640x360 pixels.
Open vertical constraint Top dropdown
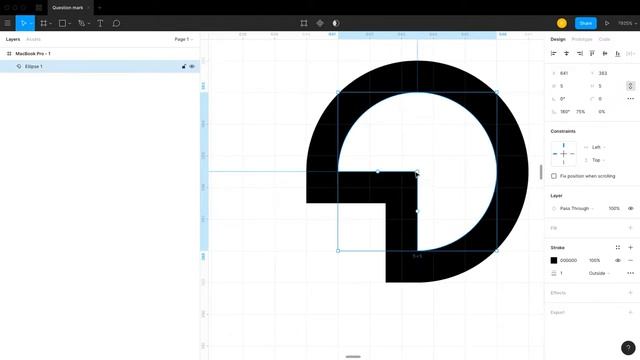[x=598, y=160]
